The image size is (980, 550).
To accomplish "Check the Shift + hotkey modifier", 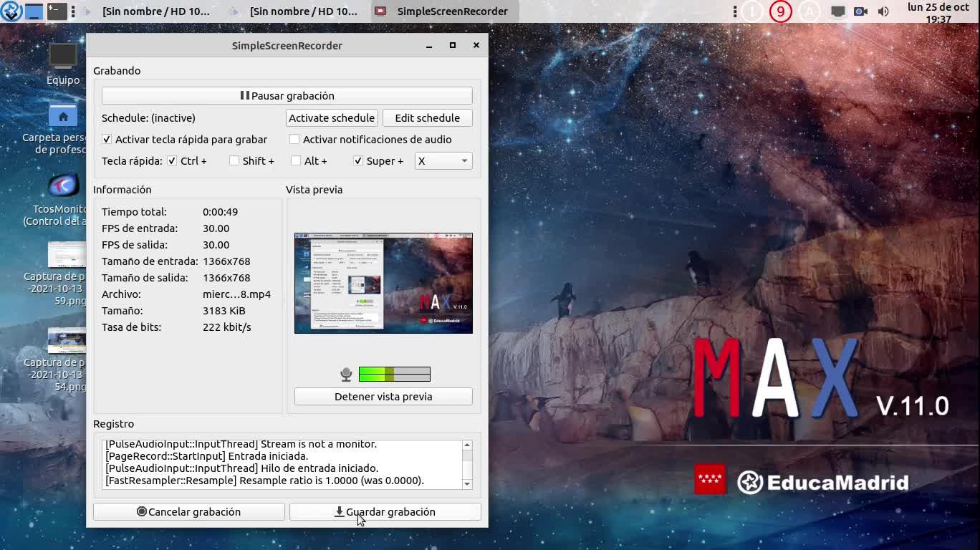I will point(234,161).
